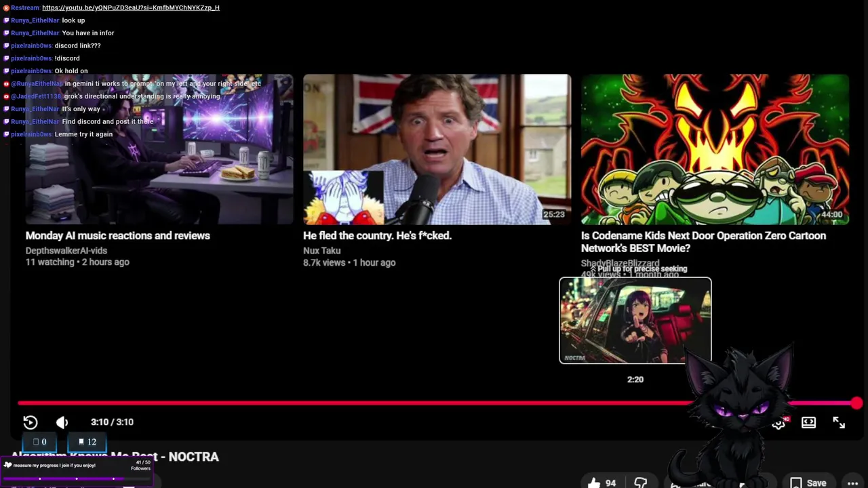
Task: Click chat message "Lemme try it again"
Action: point(83,134)
